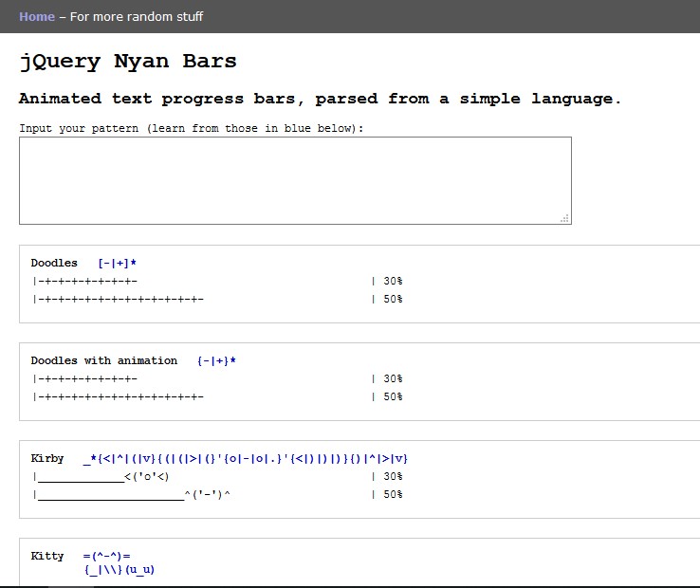Choose the long blue Kirby pattern

pos(245,458)
